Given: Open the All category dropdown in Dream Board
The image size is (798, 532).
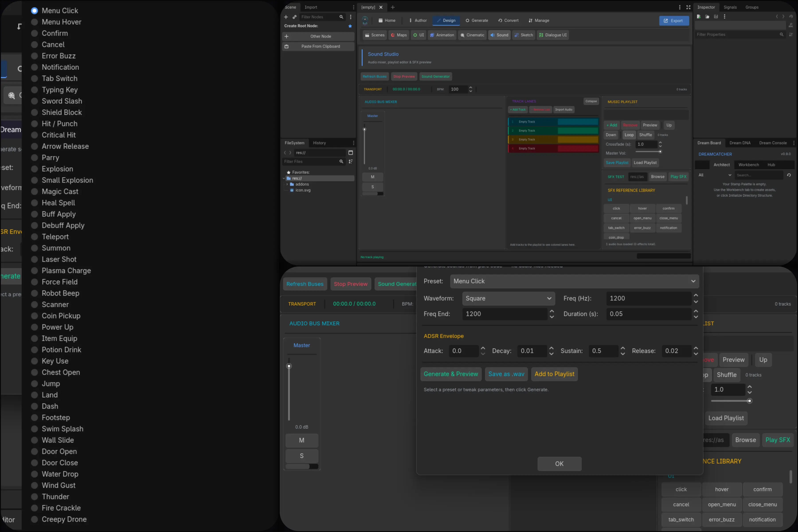Looking at the screenshot, I should coord(714,175).
